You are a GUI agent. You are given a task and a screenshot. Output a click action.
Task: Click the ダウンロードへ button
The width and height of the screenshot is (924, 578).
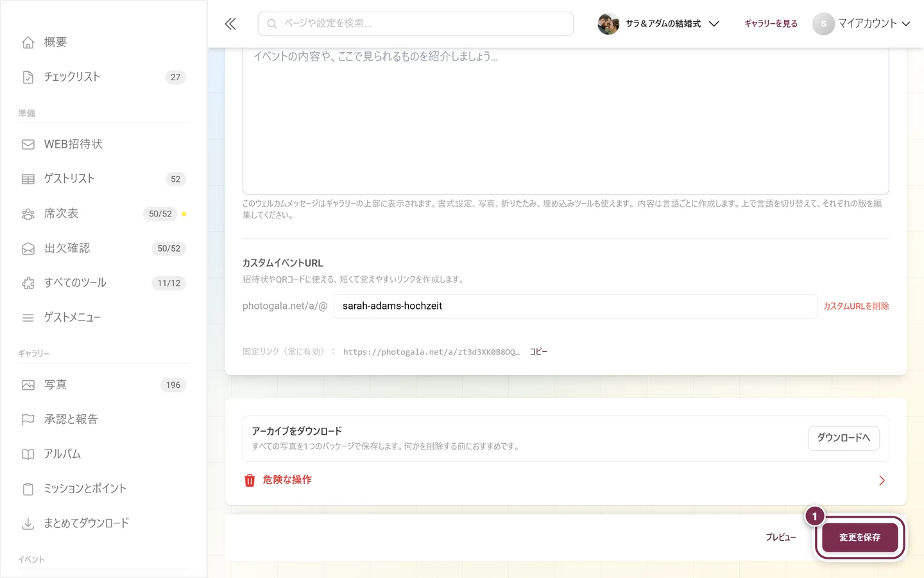(x=843, y=438)
